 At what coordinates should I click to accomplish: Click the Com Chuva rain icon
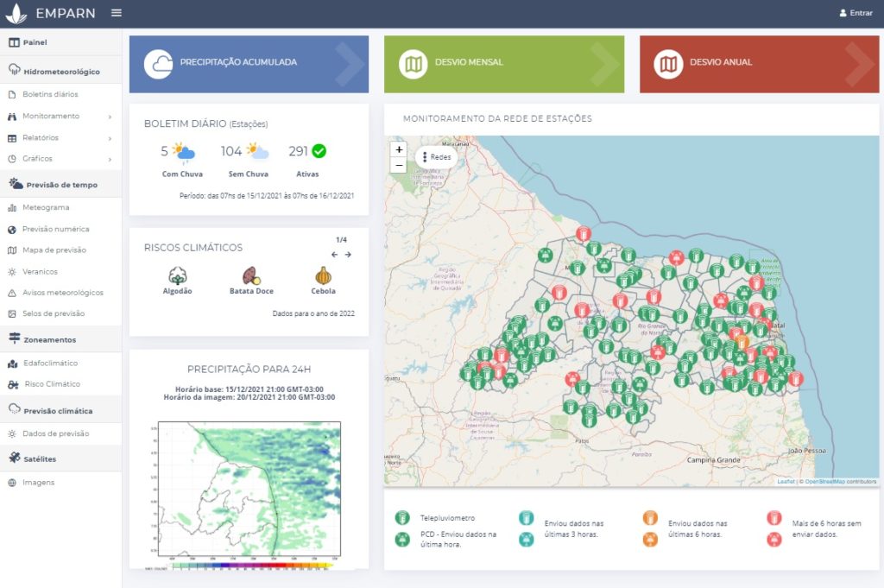(184, 152)
